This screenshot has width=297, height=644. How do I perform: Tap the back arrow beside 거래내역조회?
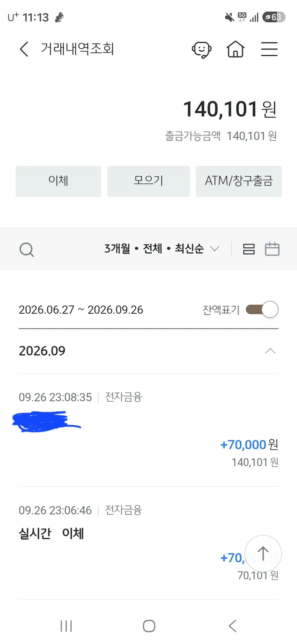24,50
